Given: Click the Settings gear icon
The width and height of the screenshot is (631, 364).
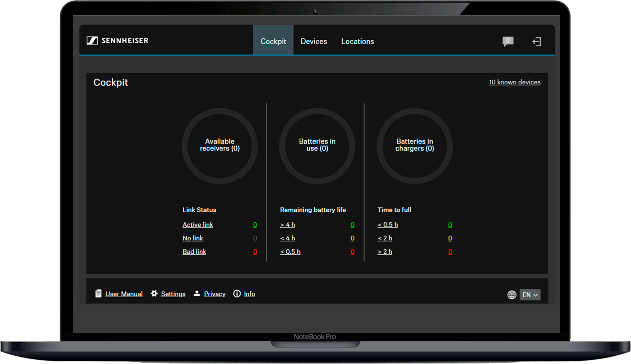Looking at the screenshot, I should 154,293.
